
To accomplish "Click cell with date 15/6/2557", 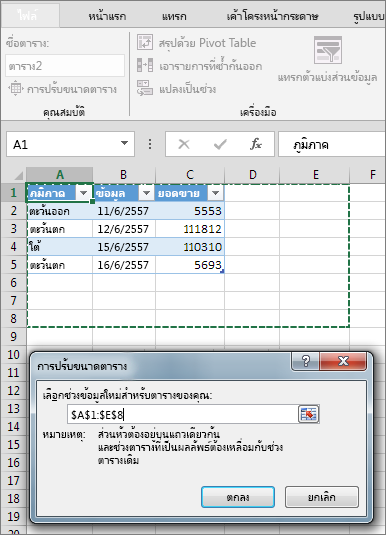I will tap(124, 247).
